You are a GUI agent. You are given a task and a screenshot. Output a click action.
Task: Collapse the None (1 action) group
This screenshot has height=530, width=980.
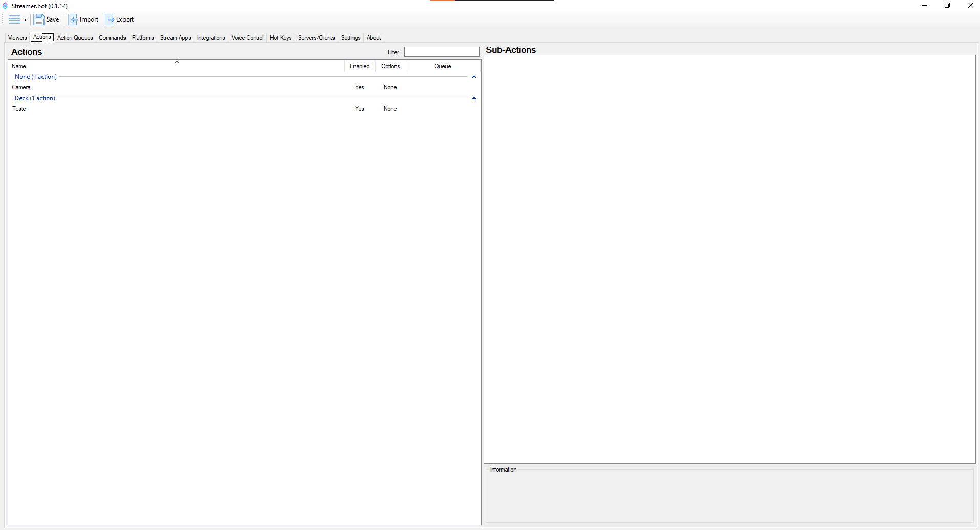click(x=474, y=77)
